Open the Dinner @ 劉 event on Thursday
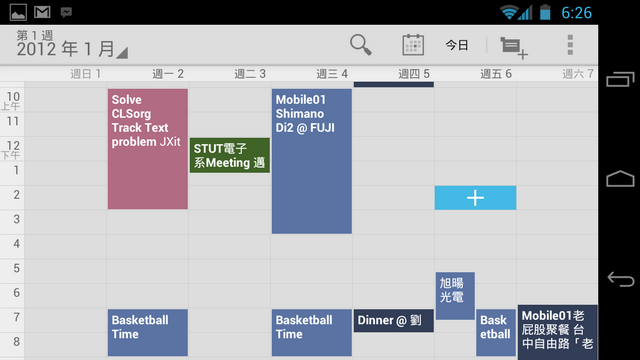Screen dimensions: 640x360 (394, 321)
